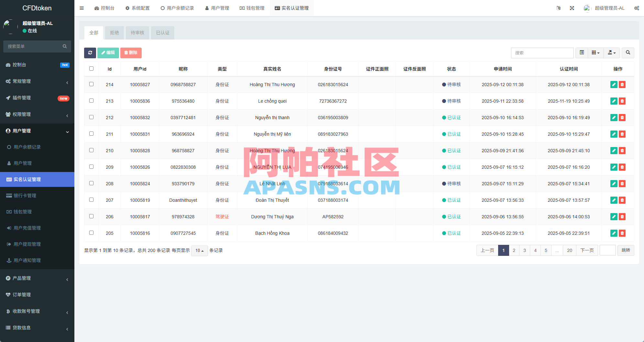This screenshot has width=644, height=342.
Task: Switch to the 已认证 filter tab
Action: [x=163, y=33]
